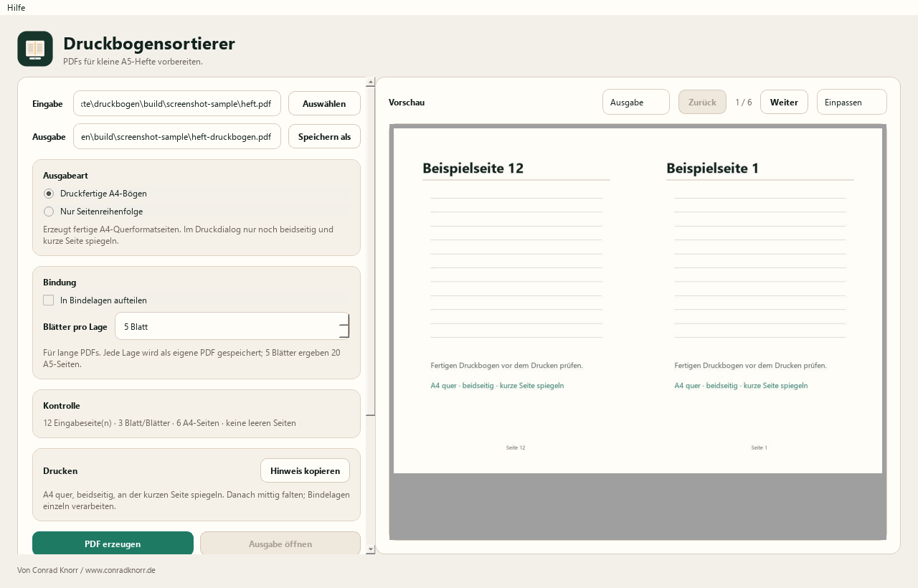Click the Auswählen button for input file
Viewport: 918px width, 588px height.
(324, 103)
